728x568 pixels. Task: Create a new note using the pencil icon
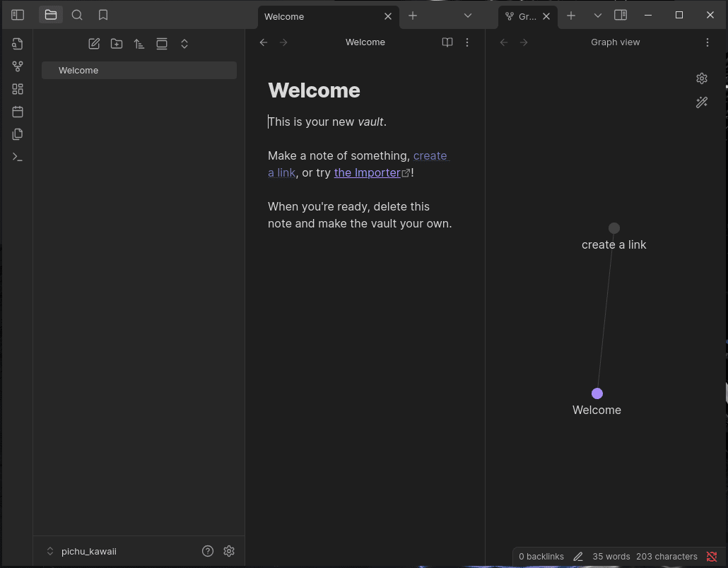94,43
